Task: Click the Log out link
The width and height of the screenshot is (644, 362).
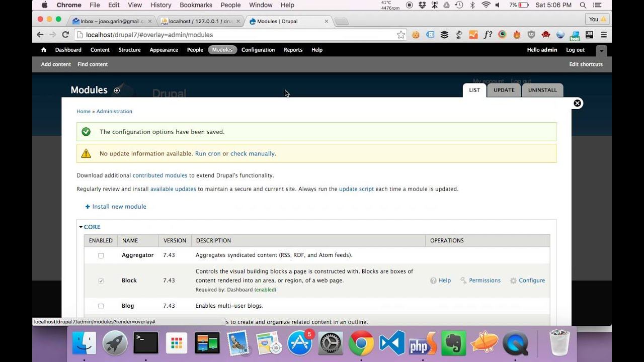Action: (x=575, y=50)
